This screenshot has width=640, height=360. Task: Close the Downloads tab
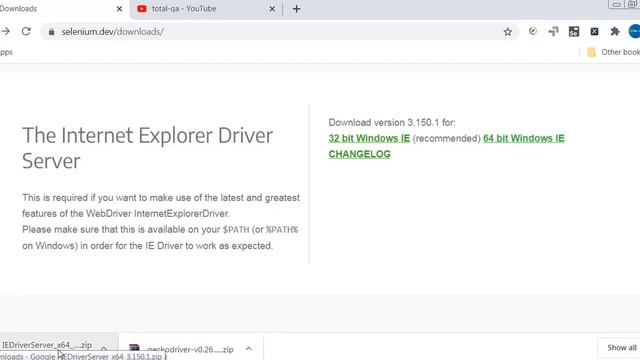point(119,9)
